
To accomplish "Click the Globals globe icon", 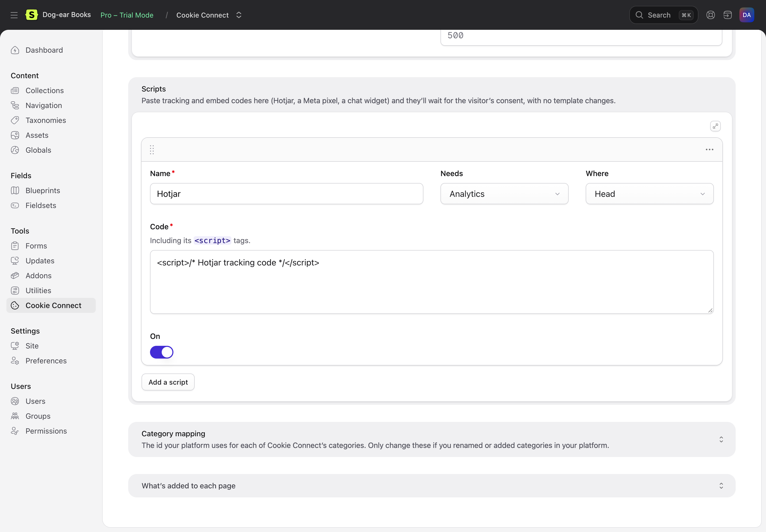I will [15, 150].
